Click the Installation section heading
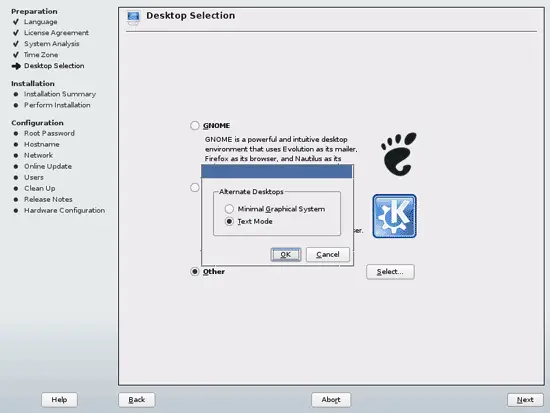This screenshot has height=413, width=550. [33, 84]
